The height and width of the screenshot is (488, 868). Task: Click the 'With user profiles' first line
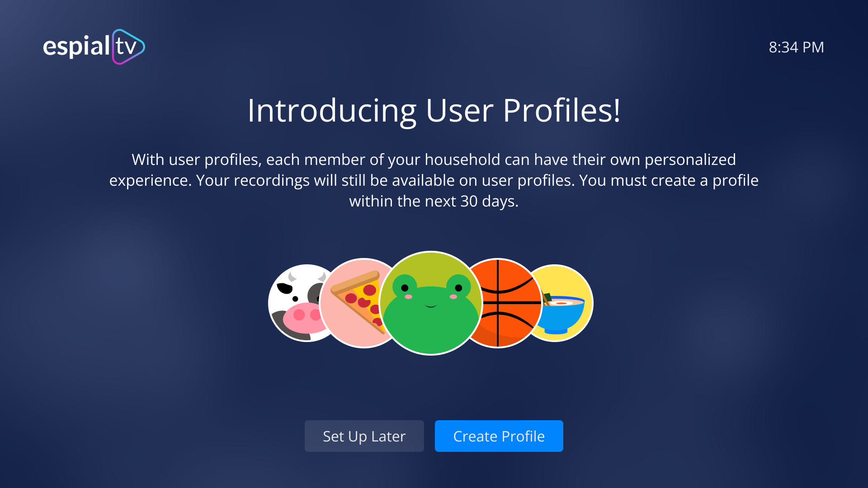pos(434,160)
